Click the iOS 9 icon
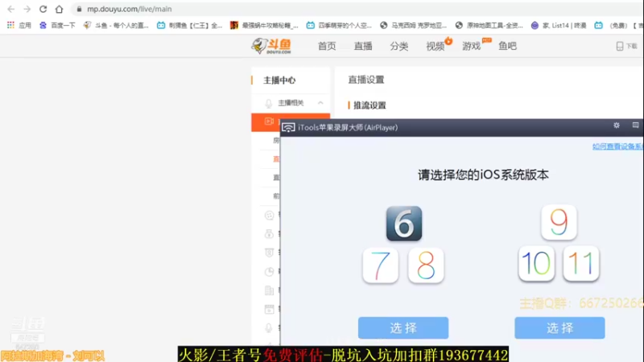 tap(559, 222)
